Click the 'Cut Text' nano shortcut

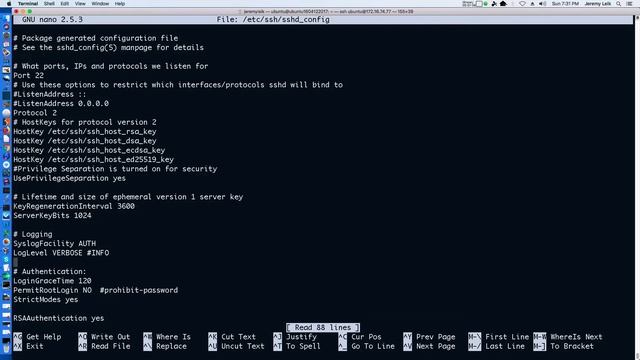coord(232,337)
